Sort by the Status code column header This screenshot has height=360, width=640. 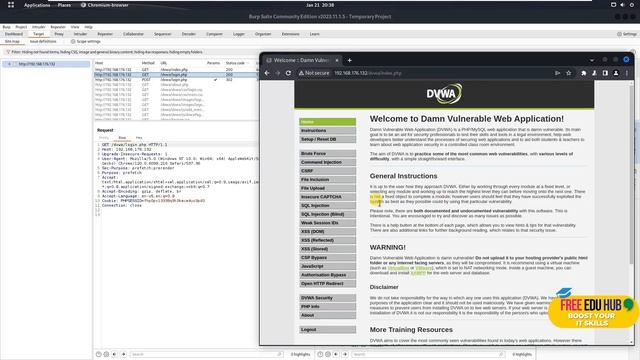(235, 63)
